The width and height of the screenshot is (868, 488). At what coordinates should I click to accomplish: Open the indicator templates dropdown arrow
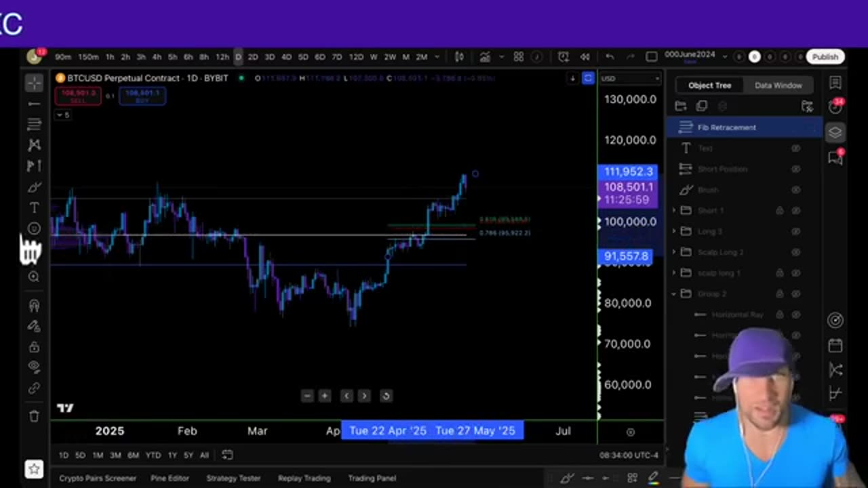(x=502, y=57)
